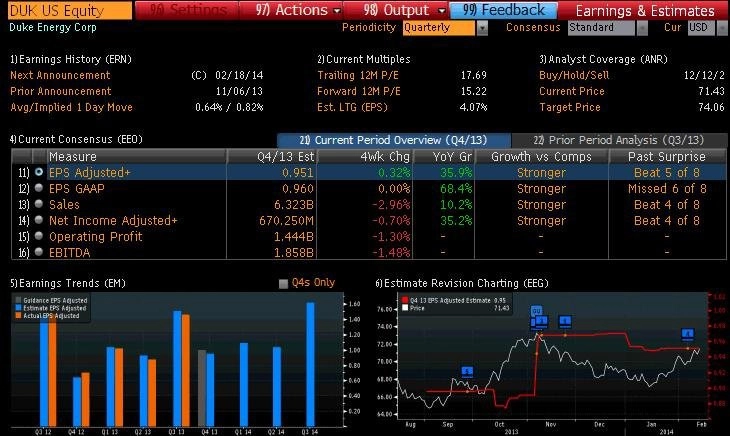Screen dimensions: 730x436
Task: Click the Sales estimate 6.323B
Action: (x=294, y=205)
